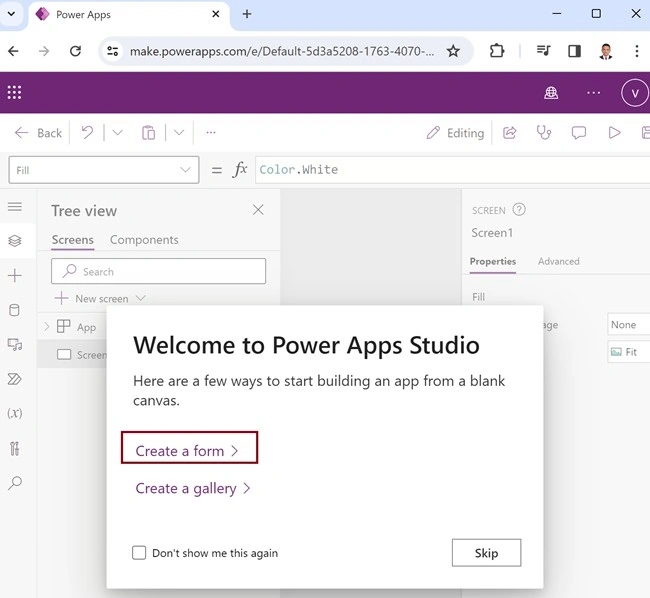Click the fx formula icon
The width and height of the screenshot is (650, 598).
pyautogui.click(x=240, y=169)
